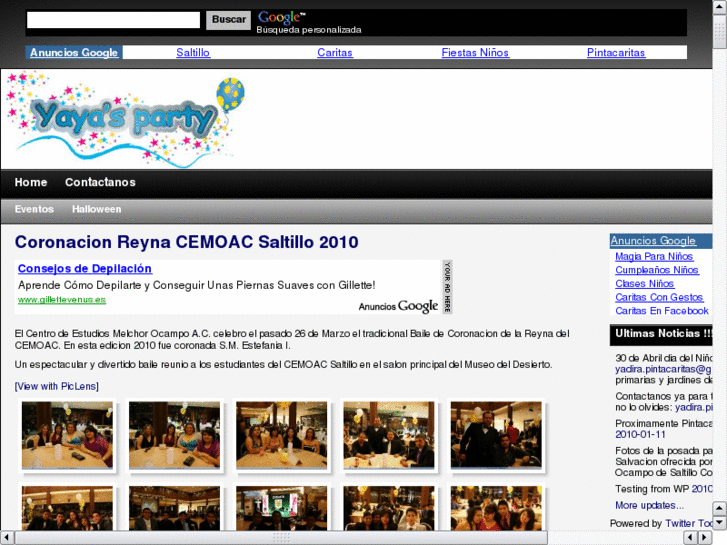Open Magia Para Niños sidebar link

pyautogui.click(x=654, y=257)
